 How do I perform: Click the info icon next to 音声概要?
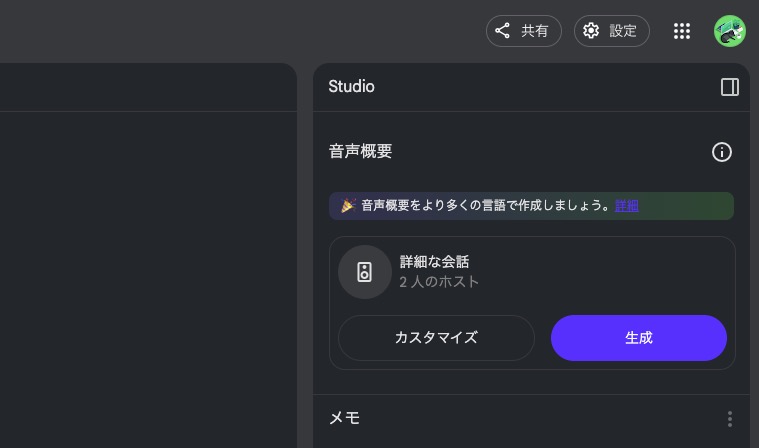pyautogui.click(x=721, y=152)
